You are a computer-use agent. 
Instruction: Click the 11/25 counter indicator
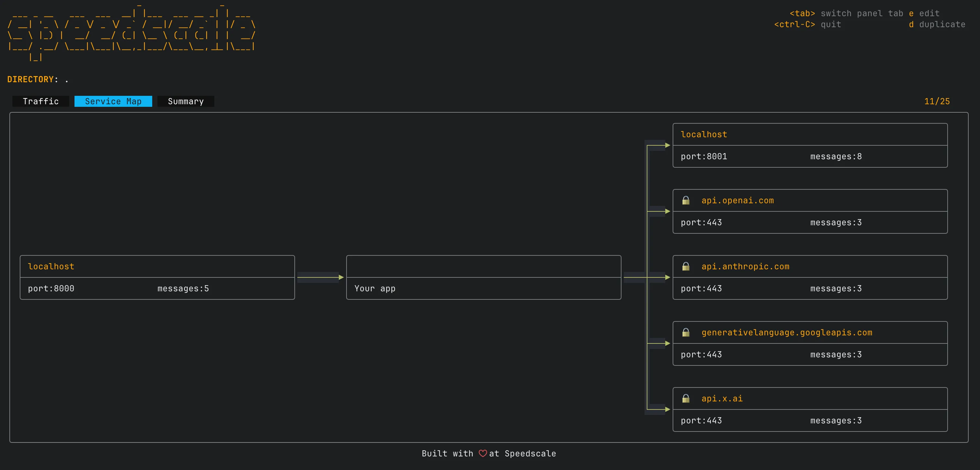937,101
